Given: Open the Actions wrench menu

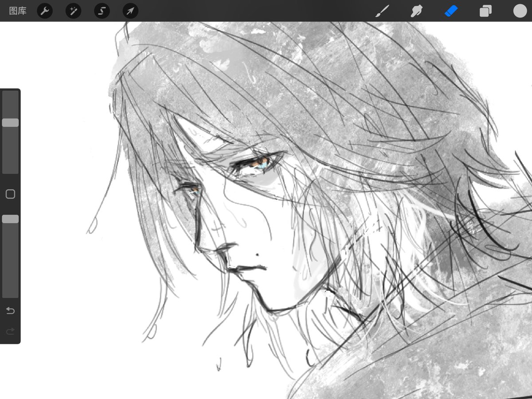Looking at the screenshot, I should coord(45,11).
